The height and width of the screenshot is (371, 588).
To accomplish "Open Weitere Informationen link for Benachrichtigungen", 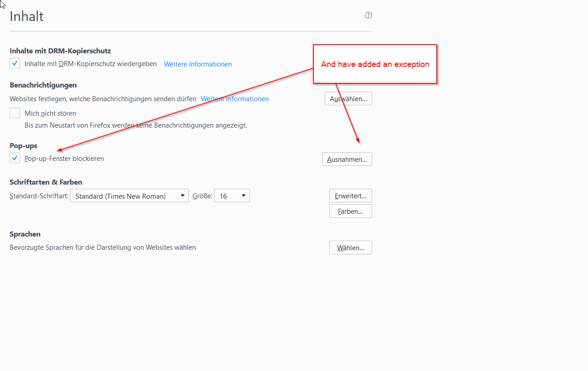I will coord(235,99).
